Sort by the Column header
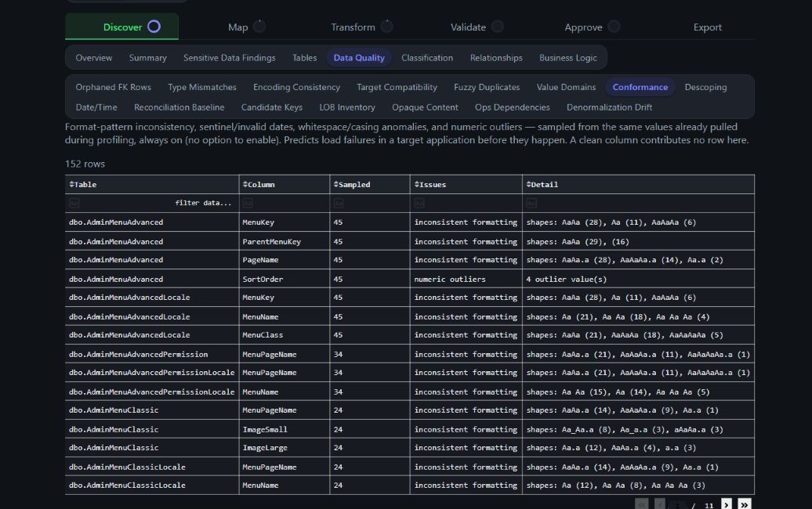Screen dimensions: 812x509 259,185
